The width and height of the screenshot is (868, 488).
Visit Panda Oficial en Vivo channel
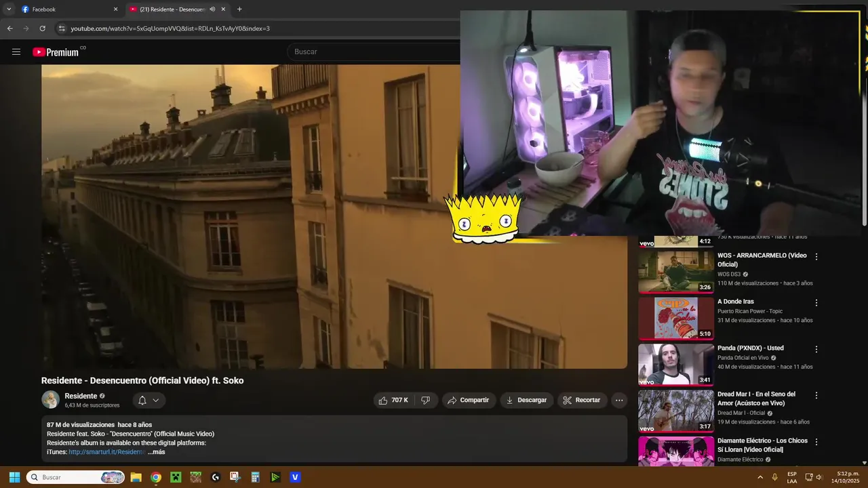(743, 358)
